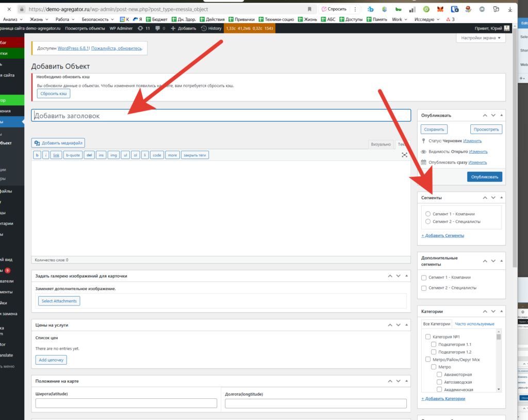Switch to the Визуально editor tab
Image resolution: width=528 pixels, height=420 pixels.
[381, 144]
